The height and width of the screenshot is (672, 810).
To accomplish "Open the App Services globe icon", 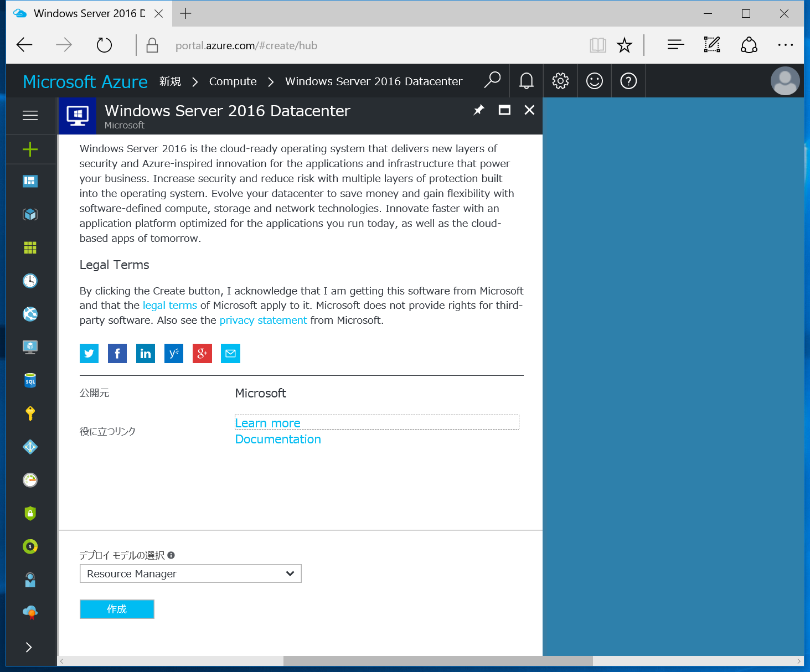I will [x=30, y=314].
